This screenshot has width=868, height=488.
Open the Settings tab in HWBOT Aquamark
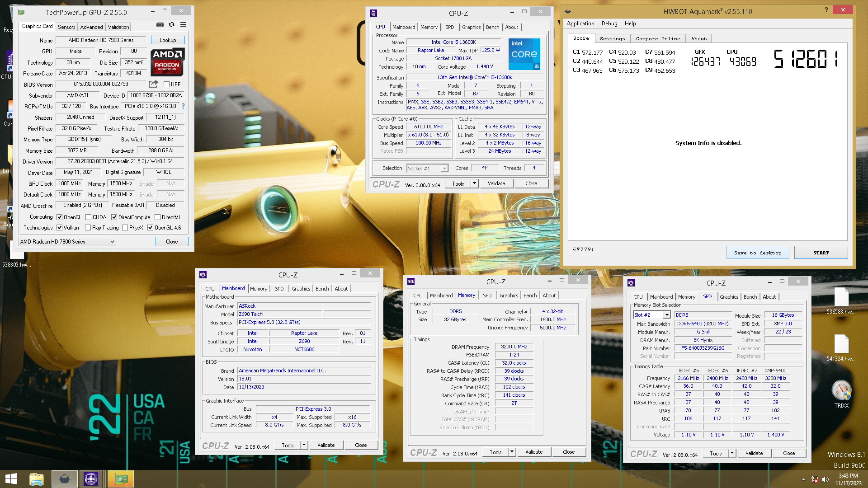click(x=612, y=39)
